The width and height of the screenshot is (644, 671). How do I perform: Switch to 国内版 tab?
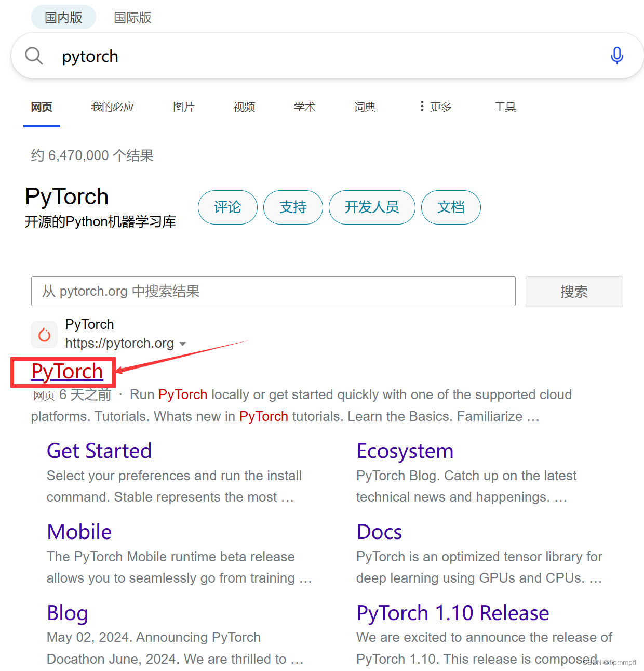(63, 18)
